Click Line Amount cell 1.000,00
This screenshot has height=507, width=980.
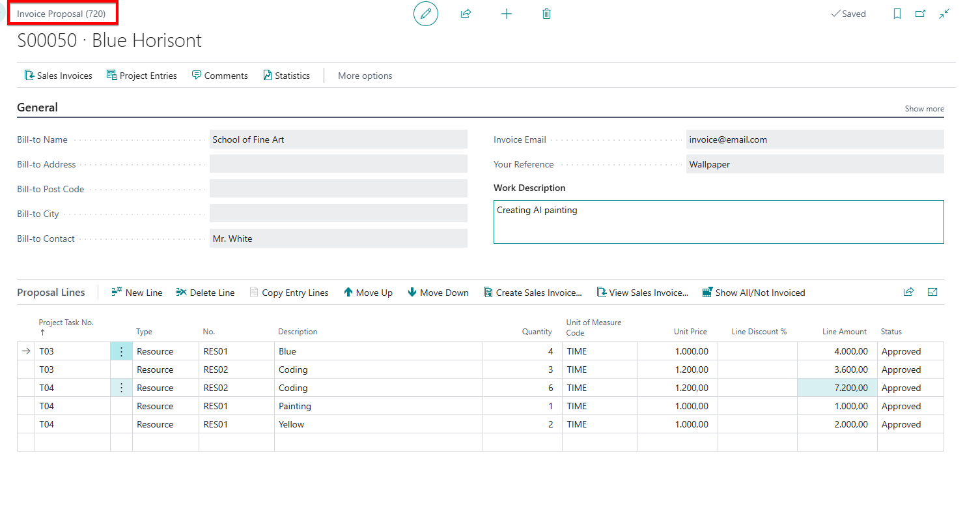[x=837, y=406]
